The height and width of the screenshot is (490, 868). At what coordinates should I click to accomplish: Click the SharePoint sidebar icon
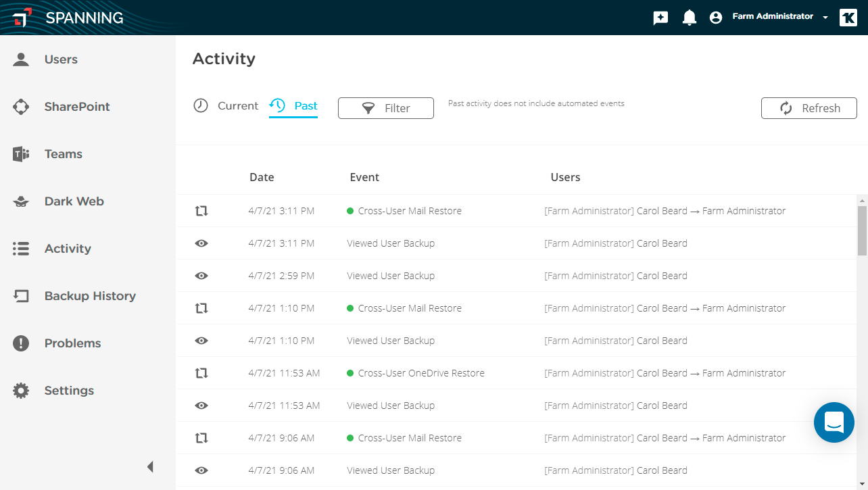(x=21, y=107)
